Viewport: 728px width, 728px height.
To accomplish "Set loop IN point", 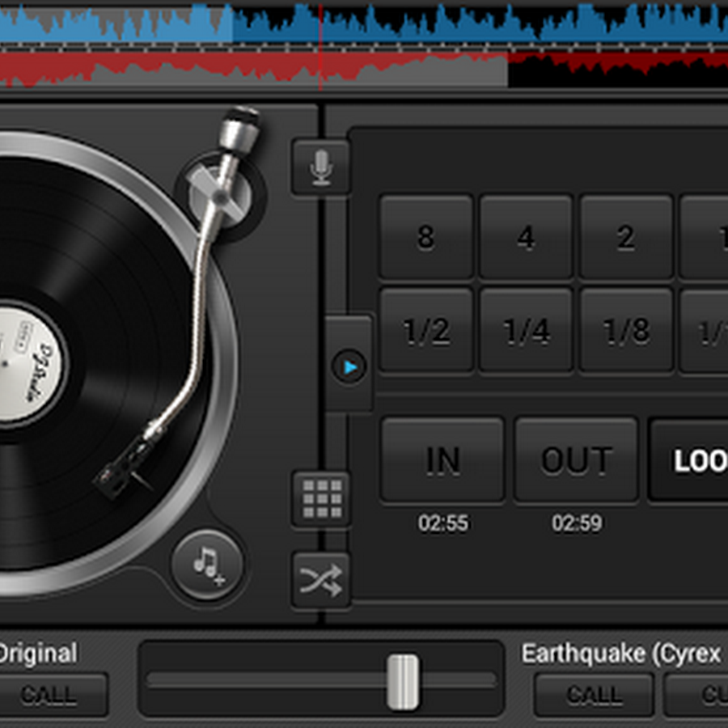I will [x=442, y=459].
